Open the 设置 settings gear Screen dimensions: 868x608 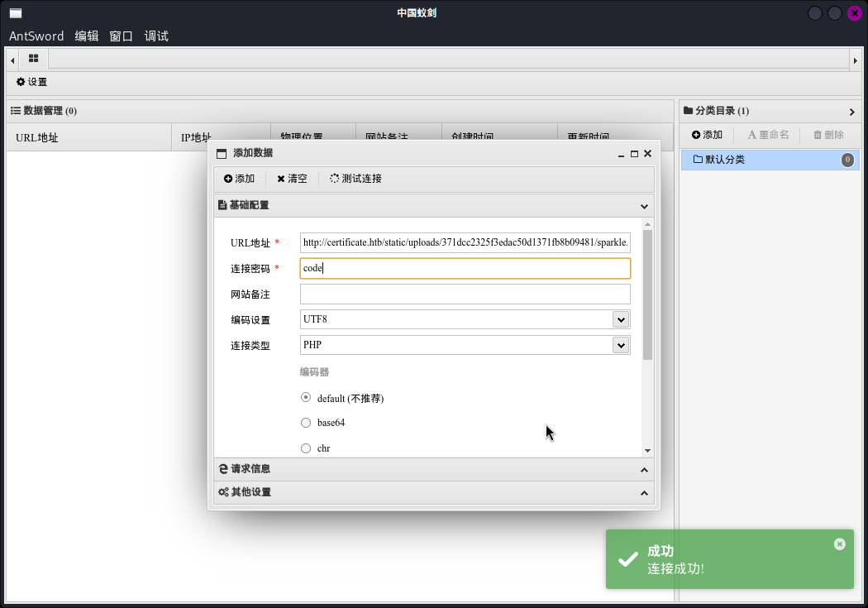pos(31,82)
